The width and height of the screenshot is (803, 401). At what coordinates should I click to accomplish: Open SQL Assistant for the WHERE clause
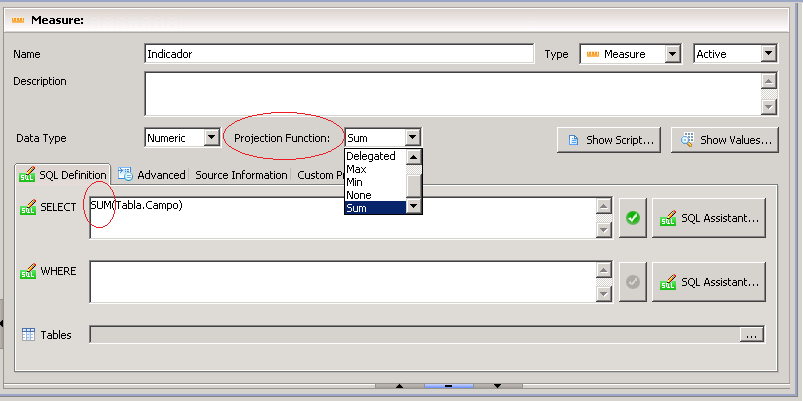click(708, 281)
